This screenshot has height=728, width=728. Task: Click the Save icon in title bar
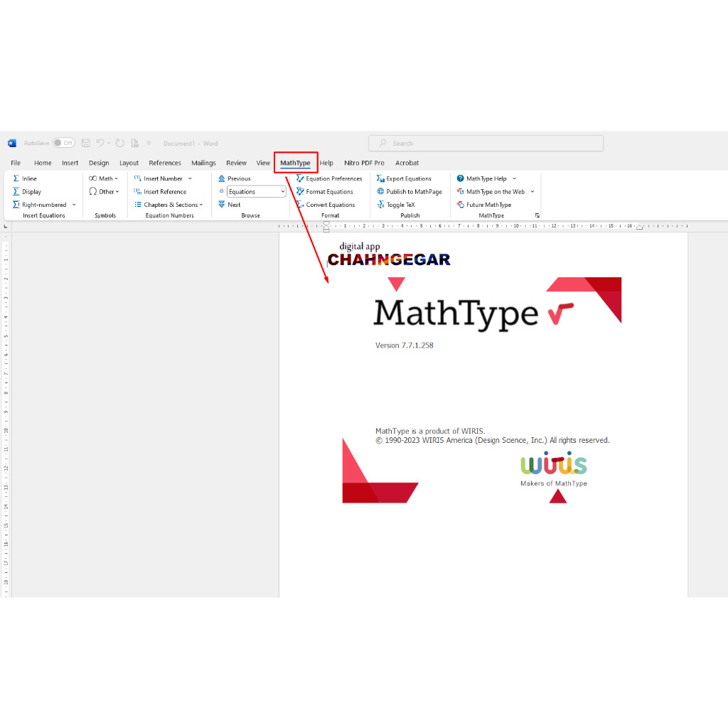tap(86, 143)
